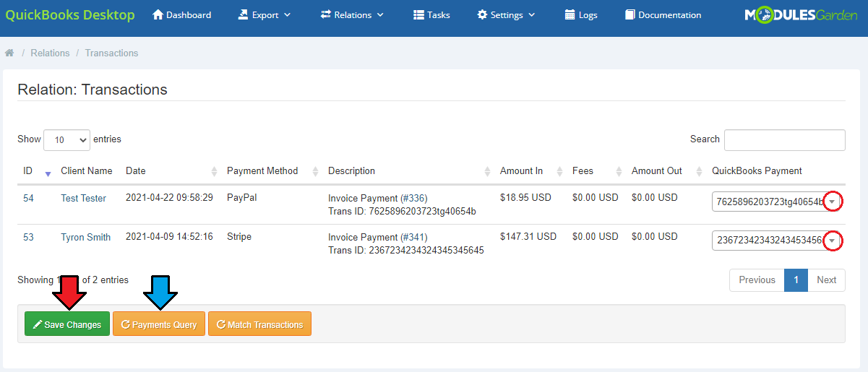
Task: Click the QuickBooks Desktop title
Action: [70, 14]
